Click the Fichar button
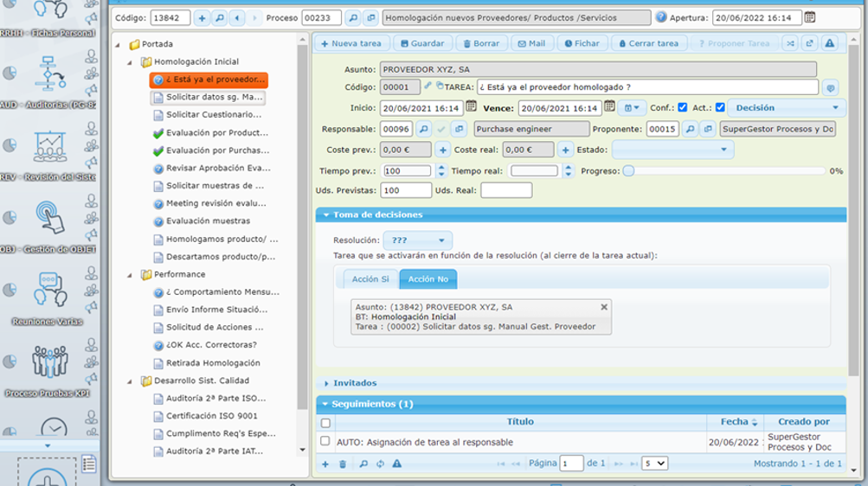The height and width of the screenshot is (486, 868). click(x=582, y=43)
